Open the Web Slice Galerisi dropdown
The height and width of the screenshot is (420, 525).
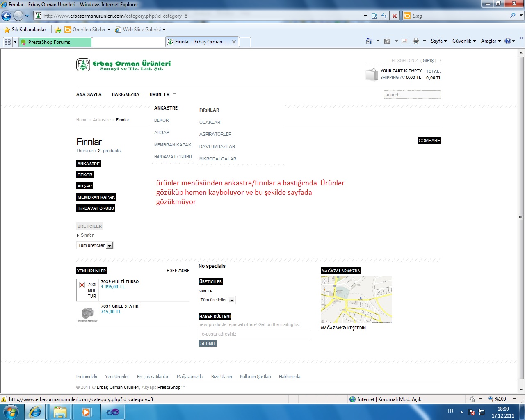click(141, 30)
